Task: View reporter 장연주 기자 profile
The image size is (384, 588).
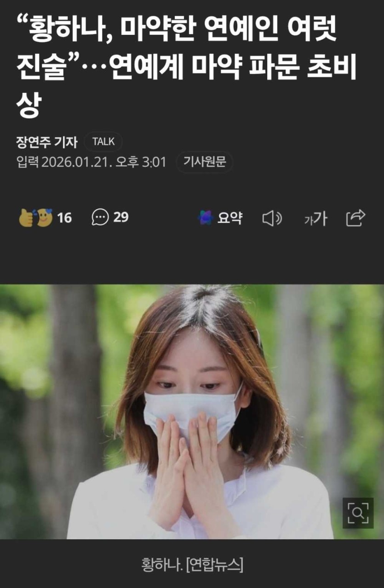Action: point(47,142)
